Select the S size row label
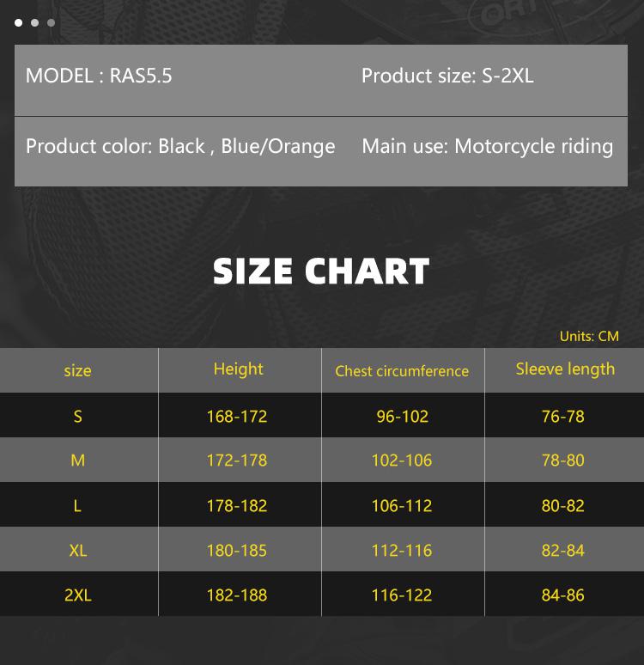 (77, 417)
